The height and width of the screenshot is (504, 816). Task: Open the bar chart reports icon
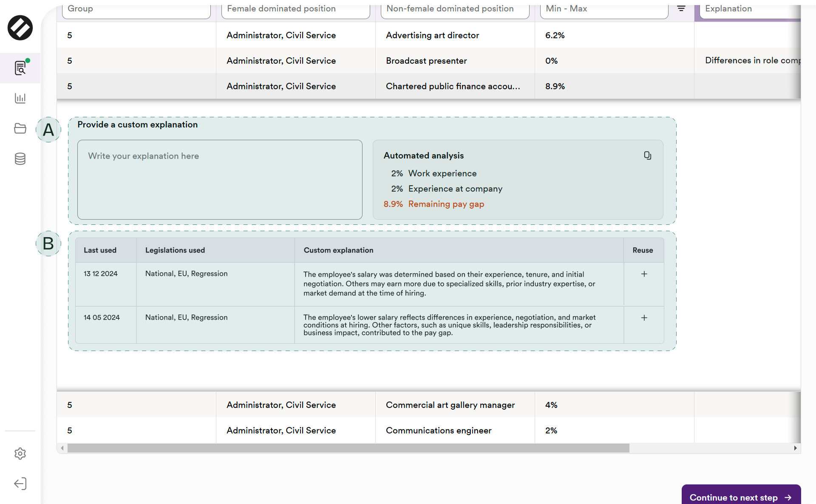click(x=20, y=98)
